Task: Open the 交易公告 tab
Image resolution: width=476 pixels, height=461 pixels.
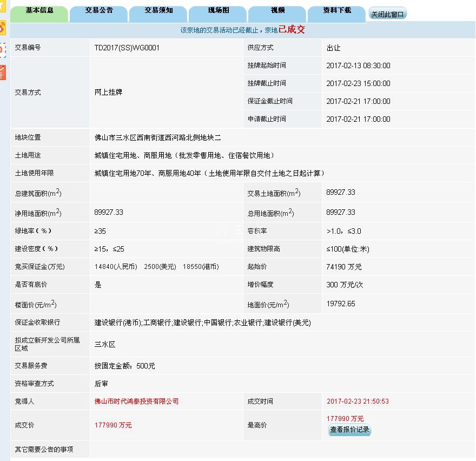Action: 99,11
